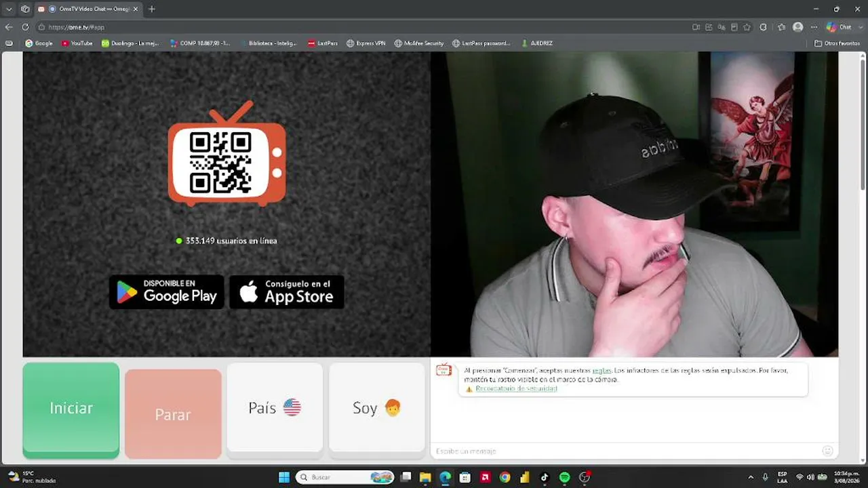Switch to Microsoft Edge in taskbar
The width and height of the screenshot is (868, 488).
445,477
